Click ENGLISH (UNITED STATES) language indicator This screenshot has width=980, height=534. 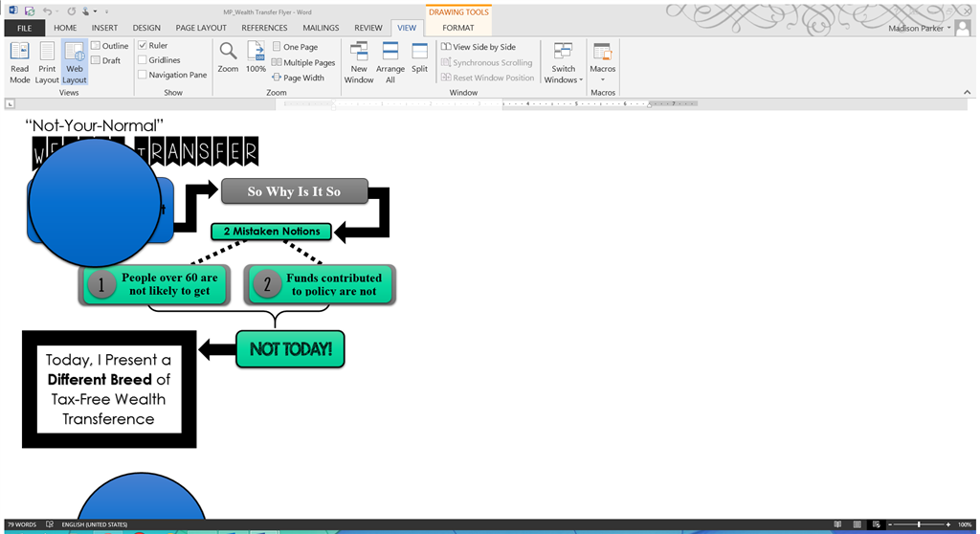(95, 524)
